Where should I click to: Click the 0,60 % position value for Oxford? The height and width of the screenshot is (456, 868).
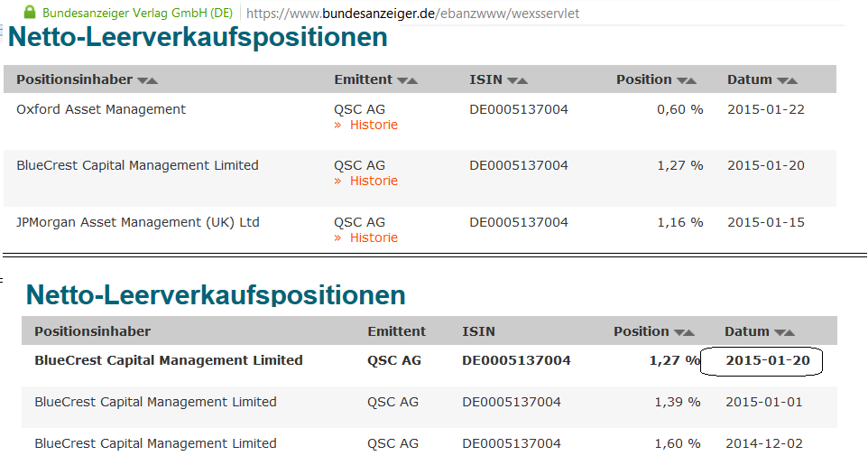click(679, 109)
